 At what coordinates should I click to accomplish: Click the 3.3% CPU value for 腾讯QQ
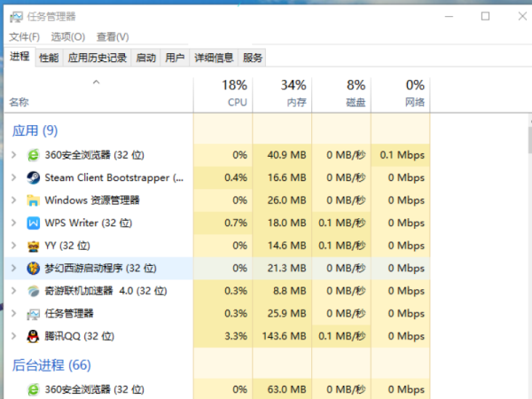(236, 336)
